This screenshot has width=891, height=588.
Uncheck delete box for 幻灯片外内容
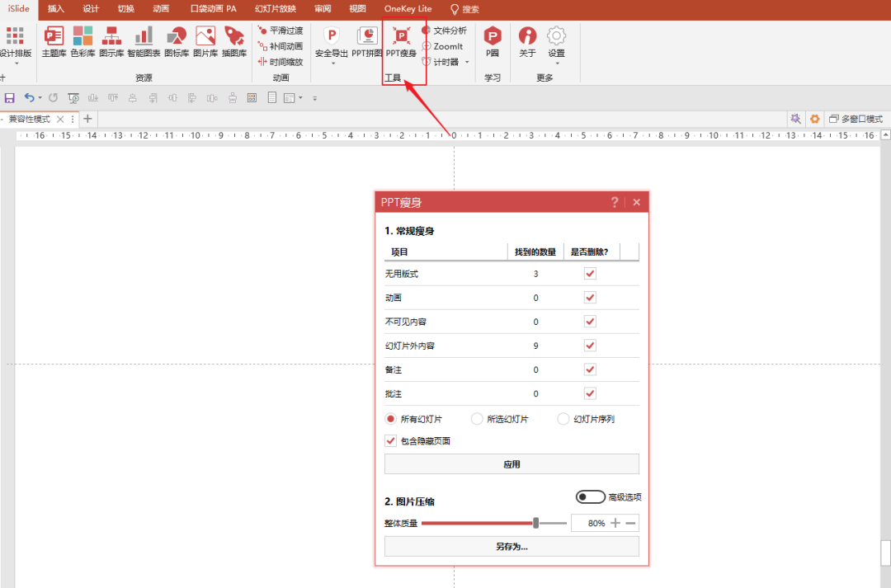tap(590, 346)
